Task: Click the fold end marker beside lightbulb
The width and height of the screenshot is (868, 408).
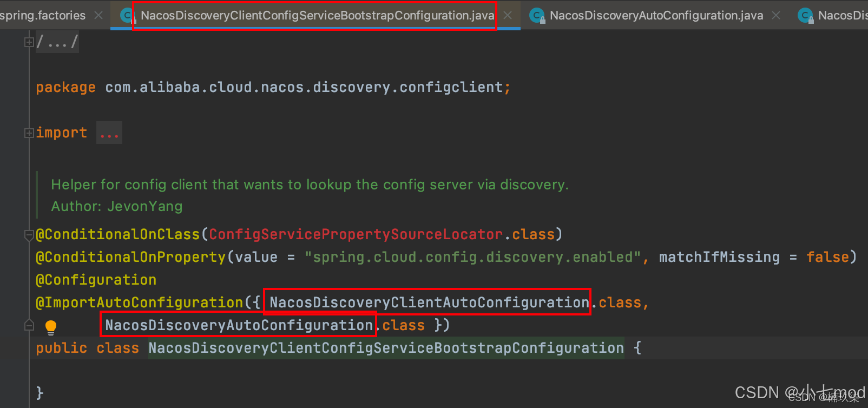Action: click(x=29, y=325)
